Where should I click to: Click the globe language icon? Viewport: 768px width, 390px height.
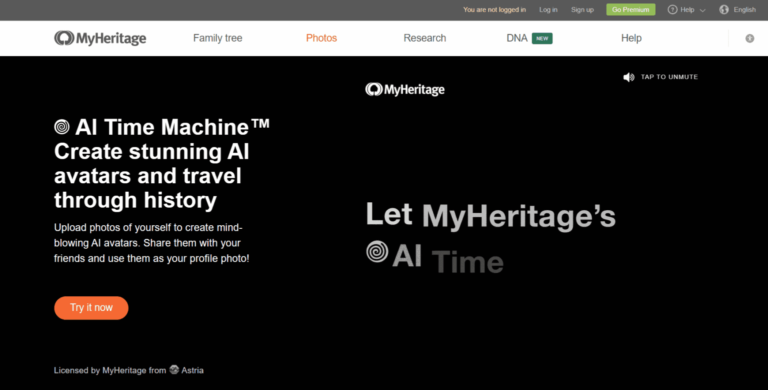tap(724, 10)
